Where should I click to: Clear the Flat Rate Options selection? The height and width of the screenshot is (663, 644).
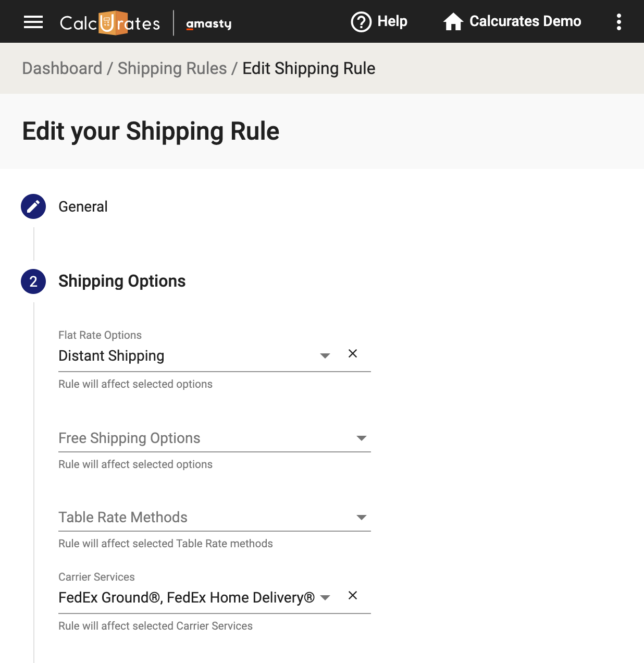(353, 354)
